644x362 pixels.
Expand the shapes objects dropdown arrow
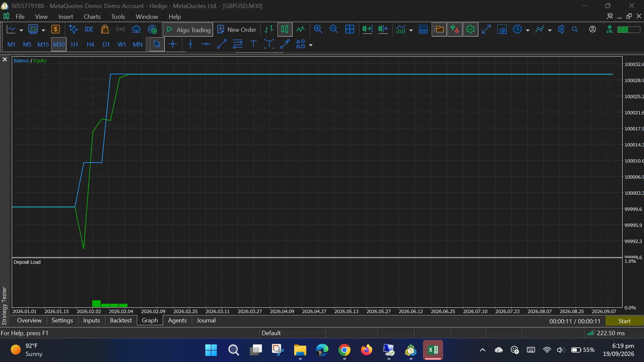(311, 45)
